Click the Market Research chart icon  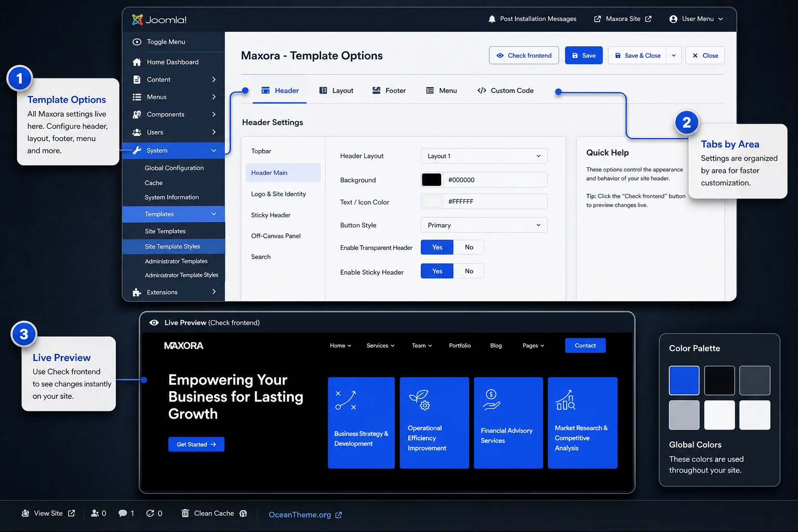(565, 400)
